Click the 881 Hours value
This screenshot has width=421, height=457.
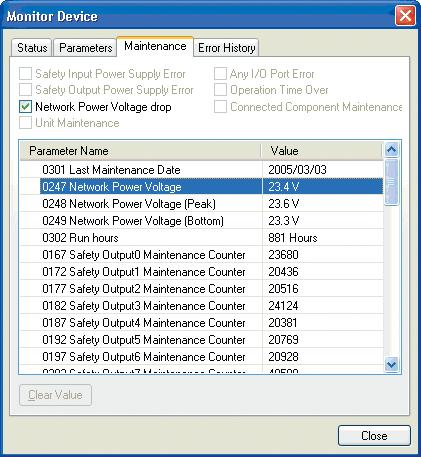293,238
